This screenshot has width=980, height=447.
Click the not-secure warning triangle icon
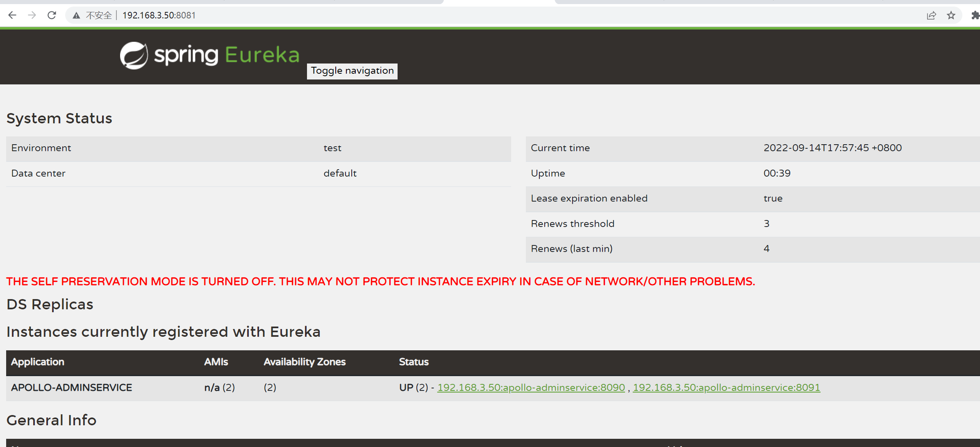pyautogui.click(x=76, y=16)
